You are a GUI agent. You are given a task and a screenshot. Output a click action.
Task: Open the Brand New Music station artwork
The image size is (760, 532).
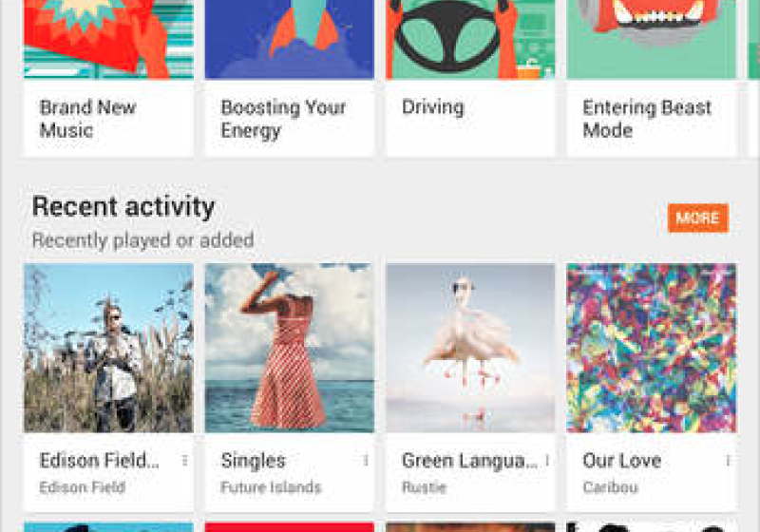[108, 40]
